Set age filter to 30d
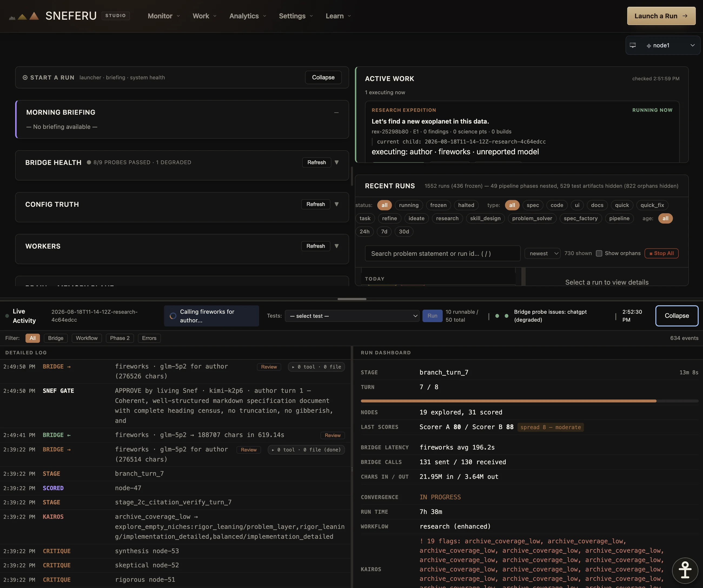This screenshot has height=588, width=703. [x=404, y=232]
